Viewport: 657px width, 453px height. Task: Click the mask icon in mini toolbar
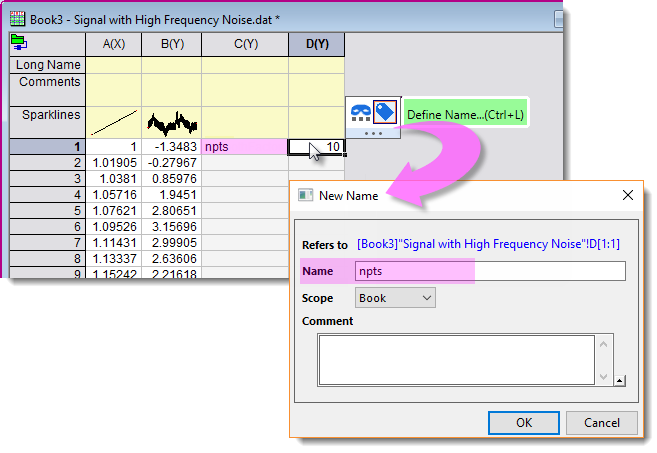(362, 114)
